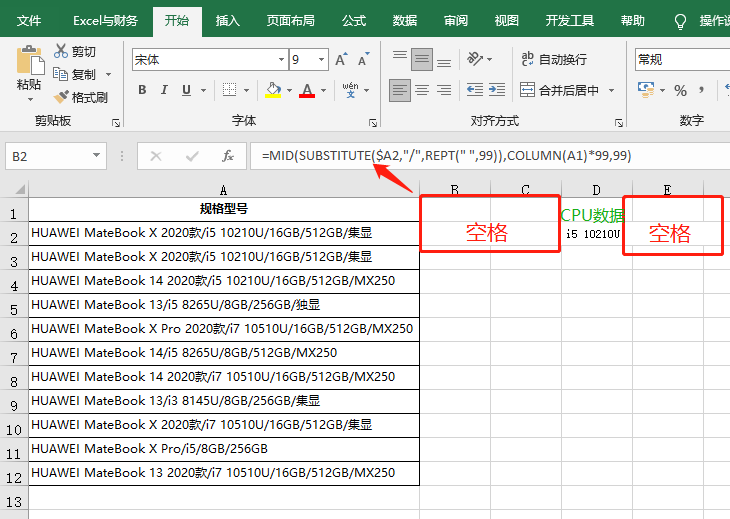Open the font name dropdown 宋体
The height and width of the screenshot is (519, 730).
point(281,60)
